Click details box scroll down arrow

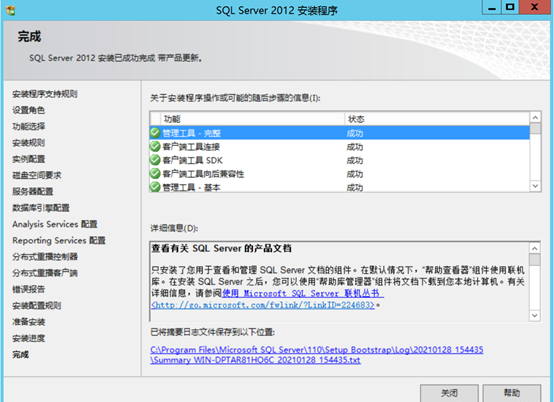[535, 315]
